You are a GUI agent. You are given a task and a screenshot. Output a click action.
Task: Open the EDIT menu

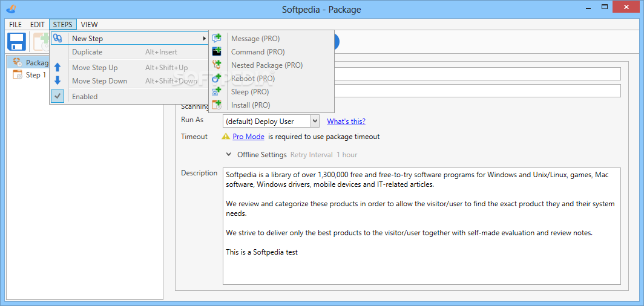click(38, 25)
